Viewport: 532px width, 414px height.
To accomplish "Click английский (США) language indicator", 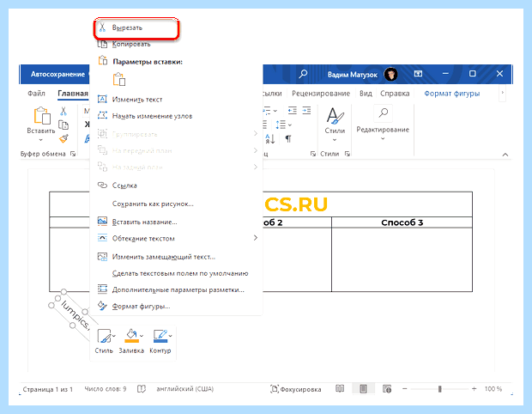I will [184, 389].
